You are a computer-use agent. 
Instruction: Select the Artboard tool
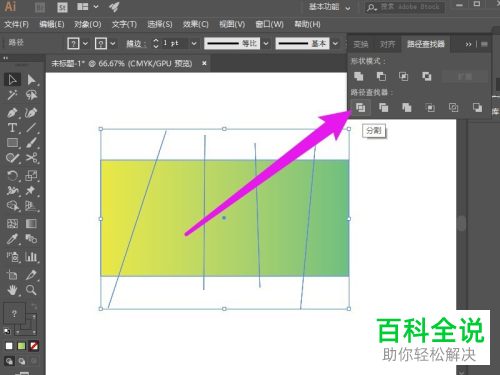point(12,275)
